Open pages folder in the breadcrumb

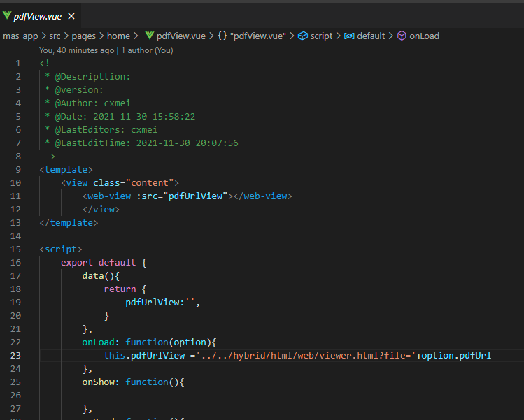click(x=83, y=36)
